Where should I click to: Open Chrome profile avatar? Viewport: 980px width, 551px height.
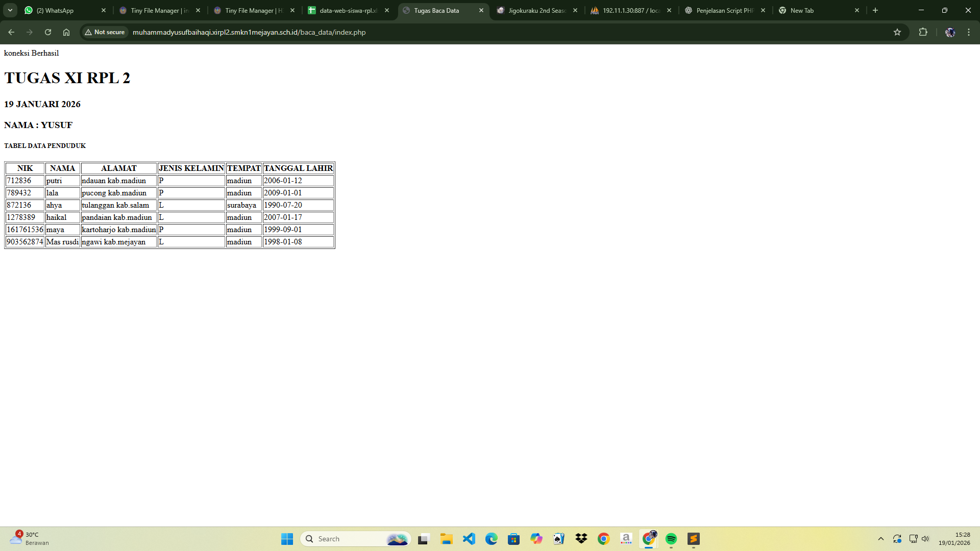pyautogui.click(x=950, y=32)
